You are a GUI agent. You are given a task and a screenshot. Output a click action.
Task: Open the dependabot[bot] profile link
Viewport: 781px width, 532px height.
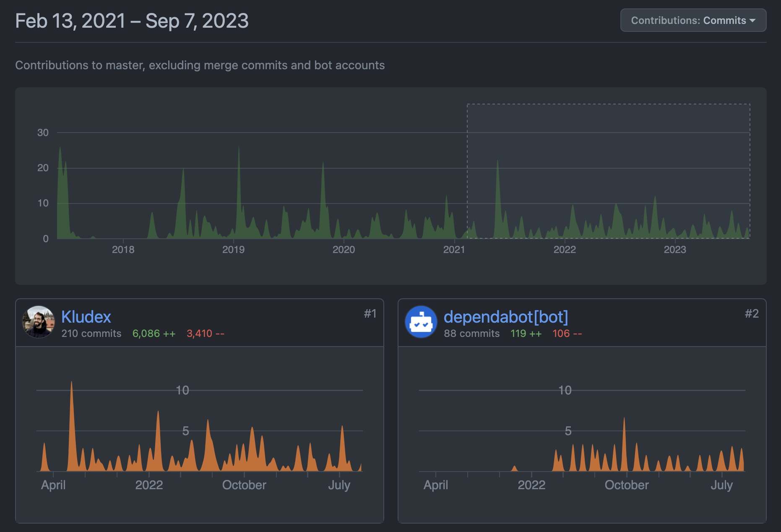[506, 317]
